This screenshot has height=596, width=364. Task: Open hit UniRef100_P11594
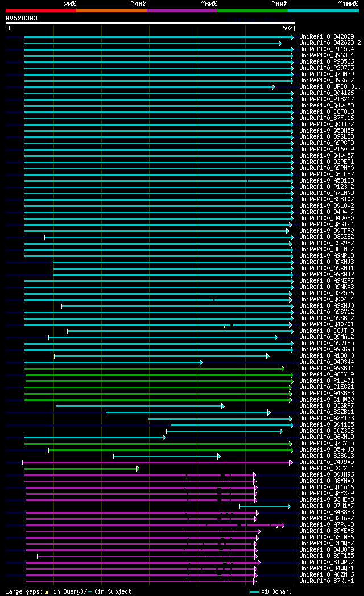(326, 49)
